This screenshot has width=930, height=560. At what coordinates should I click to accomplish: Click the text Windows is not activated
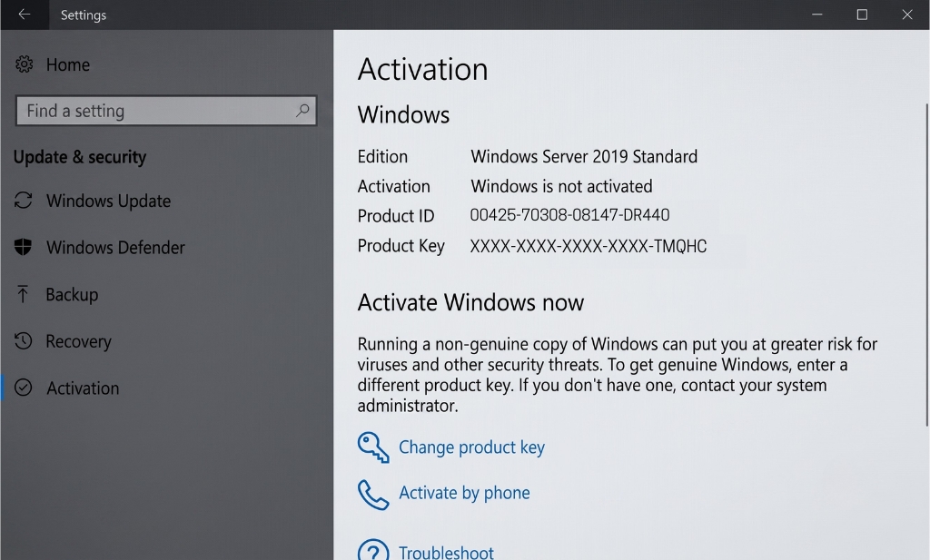click(x=561, y=186)
